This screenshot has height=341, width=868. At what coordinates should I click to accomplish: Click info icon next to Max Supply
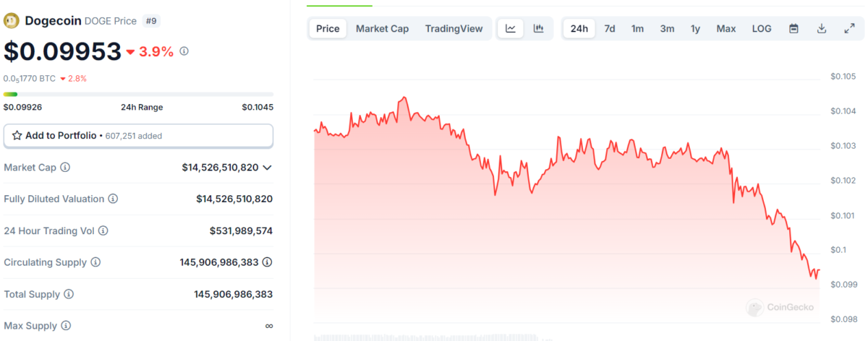(66, 326)
